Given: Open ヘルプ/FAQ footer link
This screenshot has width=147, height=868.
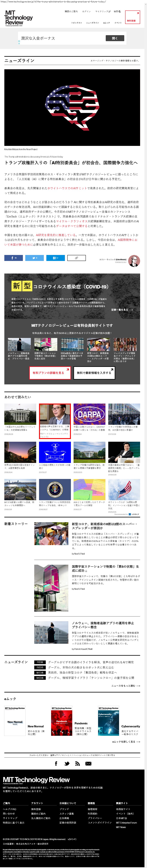Looking at the screenshot, I should [9, 809].
